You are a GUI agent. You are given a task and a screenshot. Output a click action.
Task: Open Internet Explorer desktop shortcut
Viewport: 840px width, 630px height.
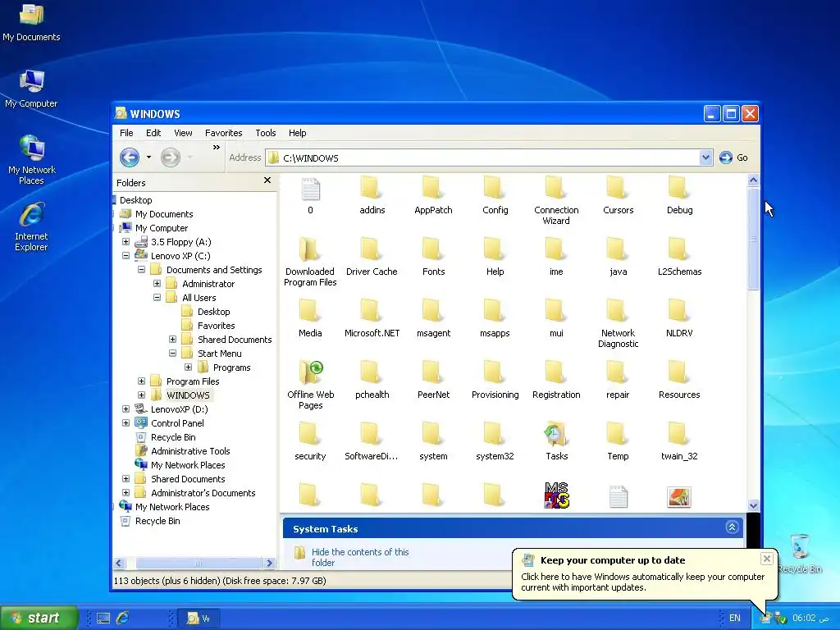point(31,215)
